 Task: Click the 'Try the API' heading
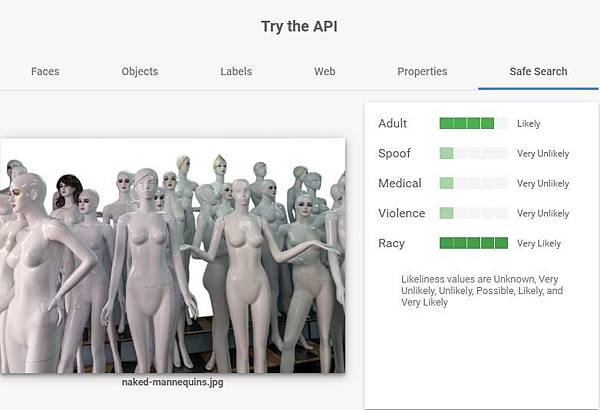[299, 26]
